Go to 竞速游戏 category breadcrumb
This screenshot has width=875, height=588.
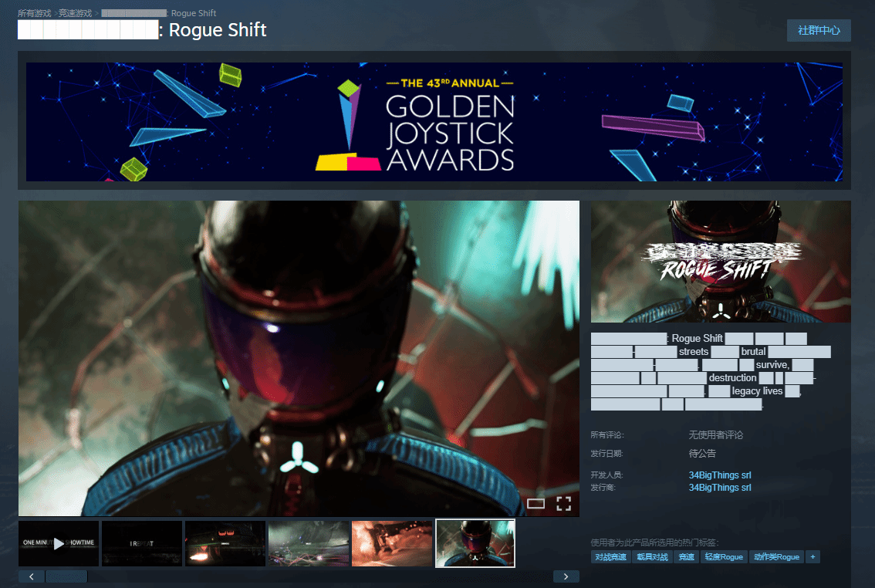point(75,13)
